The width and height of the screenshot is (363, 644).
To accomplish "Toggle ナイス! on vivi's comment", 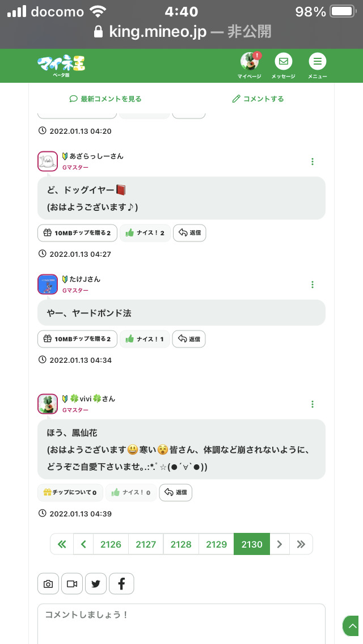I will pos(131,493).
